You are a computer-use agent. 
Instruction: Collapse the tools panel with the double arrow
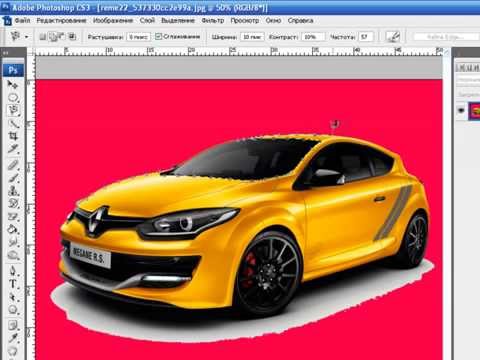(5, 52)
